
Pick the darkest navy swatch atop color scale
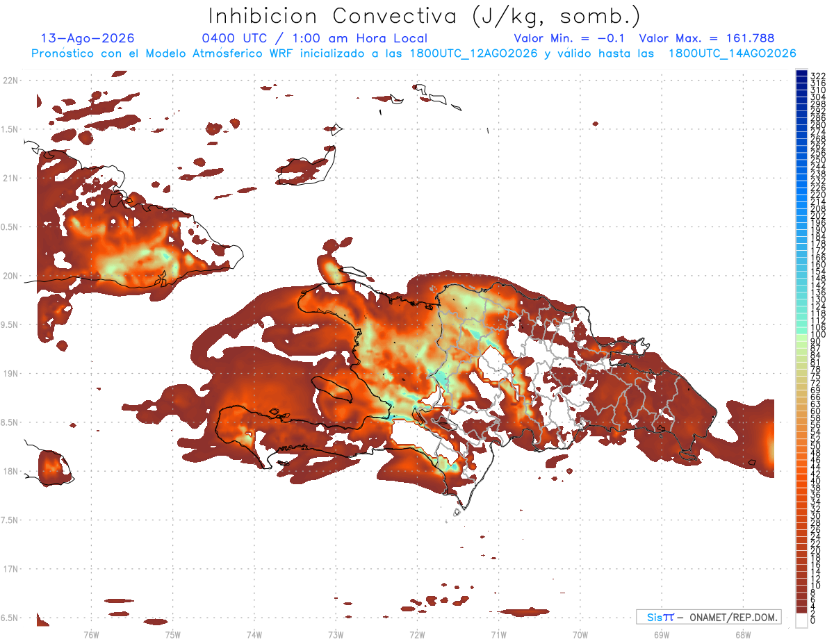[x=802, y=73]
